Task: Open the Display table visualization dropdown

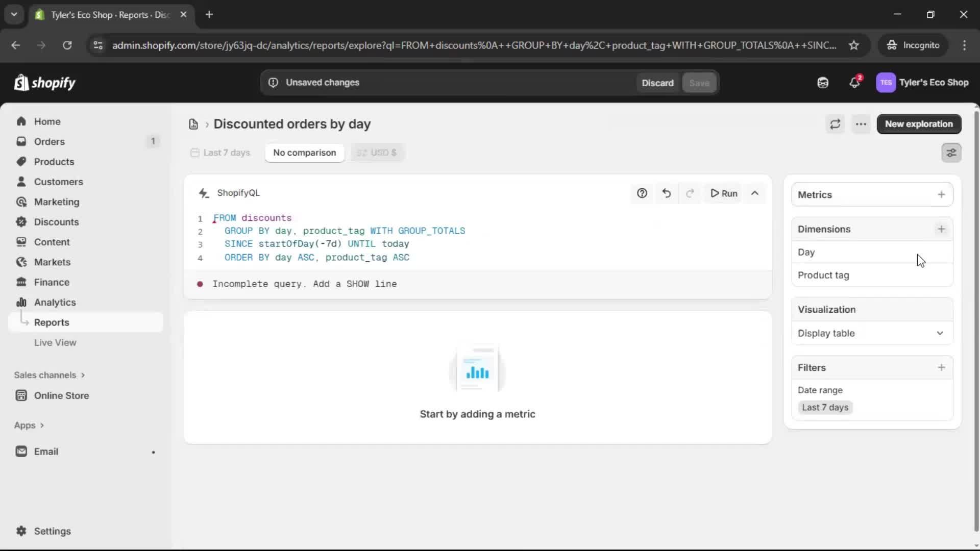Action: (x=872, y=333)
